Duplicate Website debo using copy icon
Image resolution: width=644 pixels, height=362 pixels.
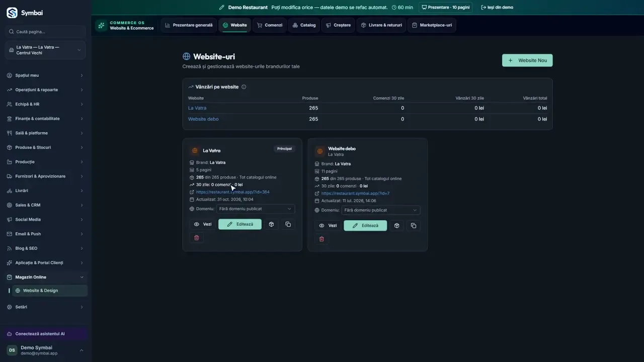point(413,226)
